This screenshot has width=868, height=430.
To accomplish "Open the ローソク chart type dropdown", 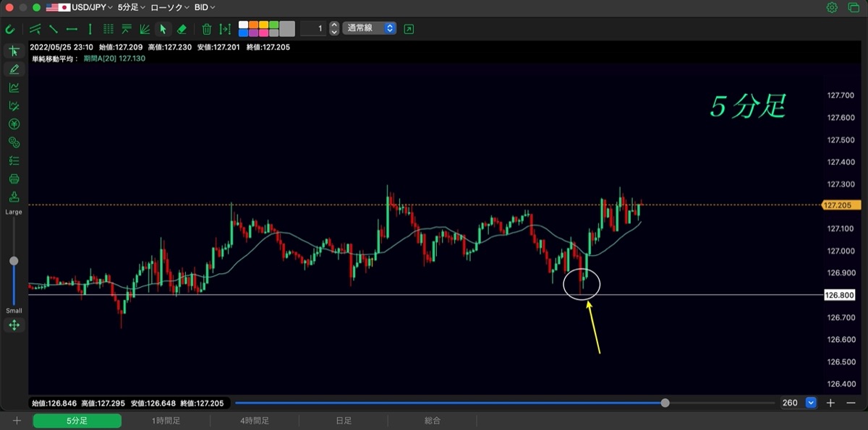I will [170, 7].
